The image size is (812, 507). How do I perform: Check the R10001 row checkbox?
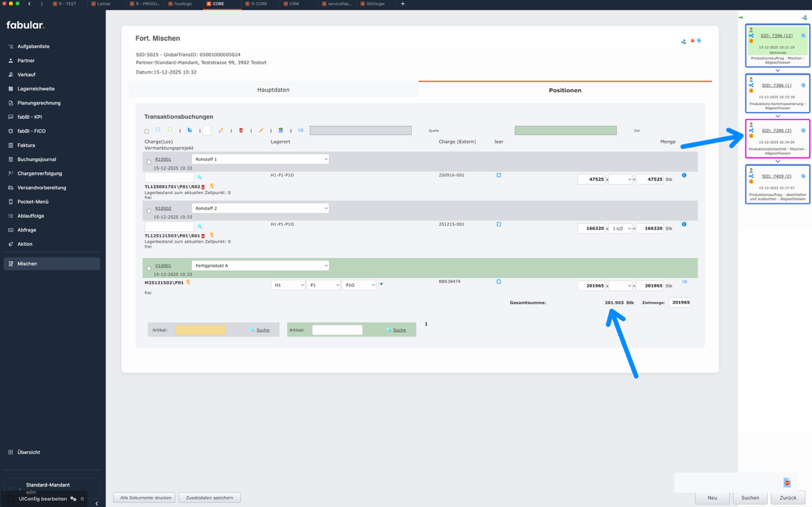[149, 162]
